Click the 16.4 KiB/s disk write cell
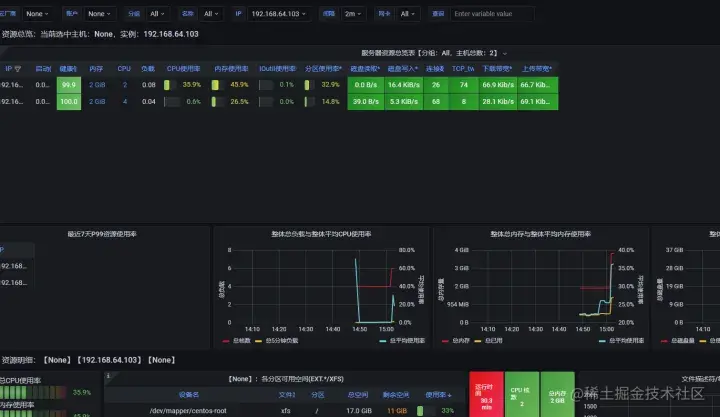 coord(404,85)
